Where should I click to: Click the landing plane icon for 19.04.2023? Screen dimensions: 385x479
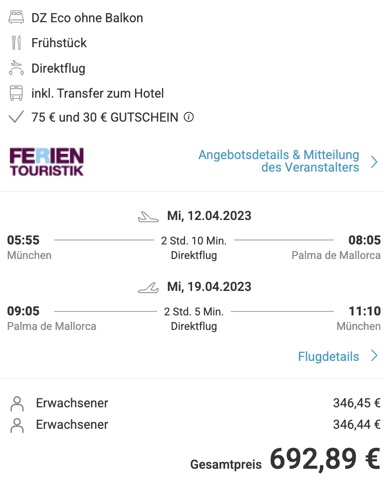148,287
